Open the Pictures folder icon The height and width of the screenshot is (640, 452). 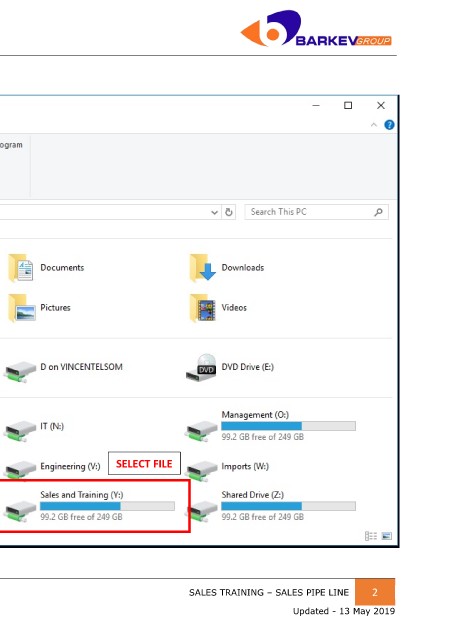click(21, 308)
